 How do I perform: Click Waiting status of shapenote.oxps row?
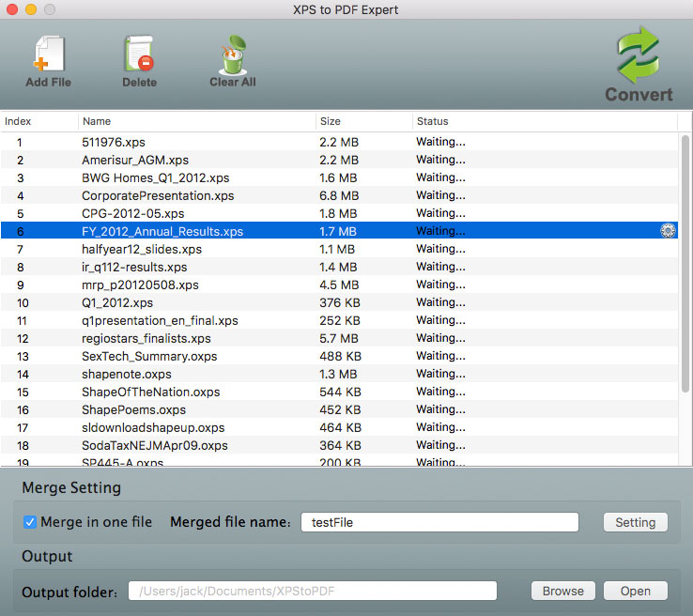[440, 374]
